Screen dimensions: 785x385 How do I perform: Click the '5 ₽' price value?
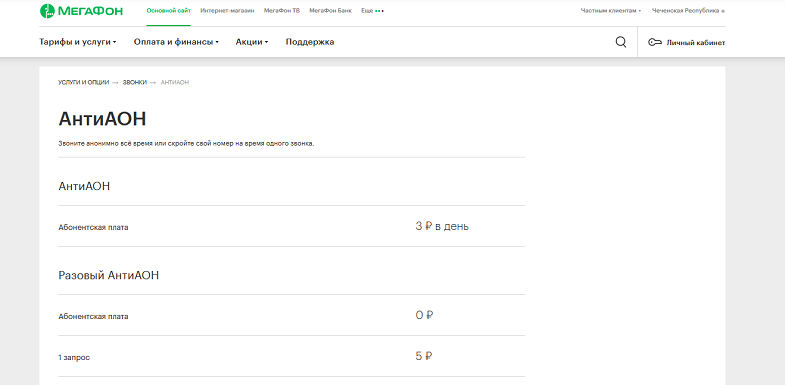[424, 356]
